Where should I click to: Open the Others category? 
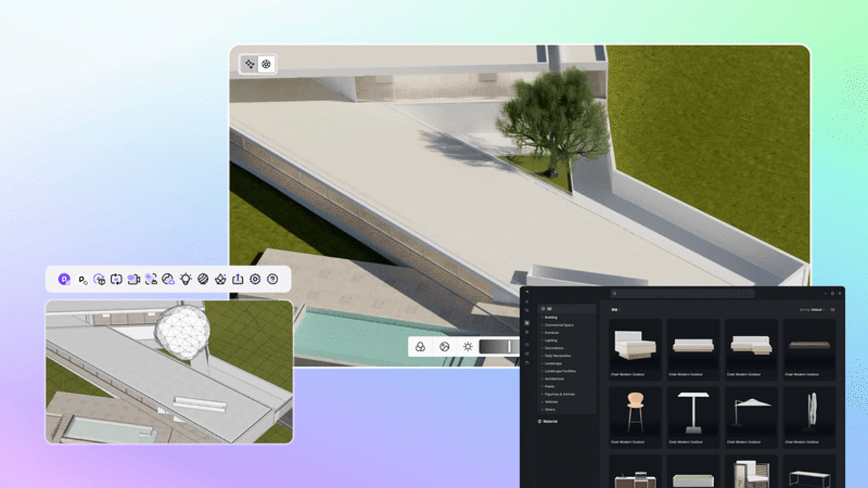point(549,409)
